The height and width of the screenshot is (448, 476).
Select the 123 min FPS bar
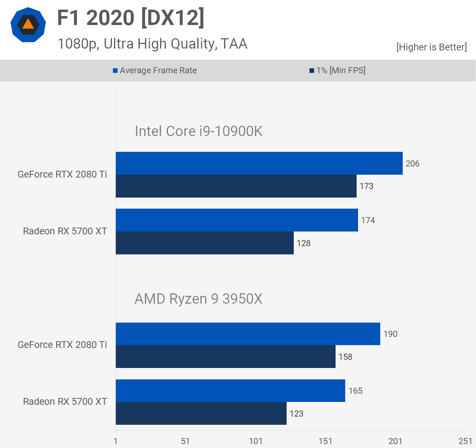click(x=201, y=413)
